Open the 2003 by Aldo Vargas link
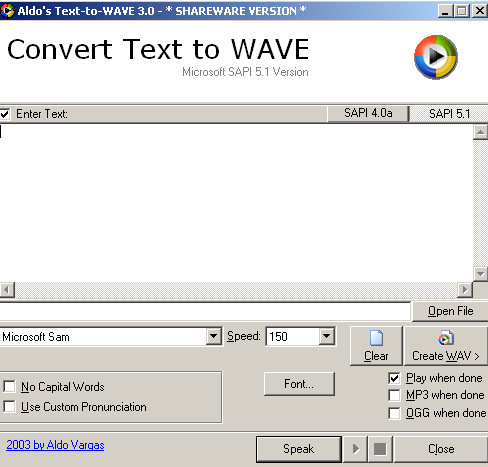Viewport: 488px width, 467px height. [x=55, y=445]
